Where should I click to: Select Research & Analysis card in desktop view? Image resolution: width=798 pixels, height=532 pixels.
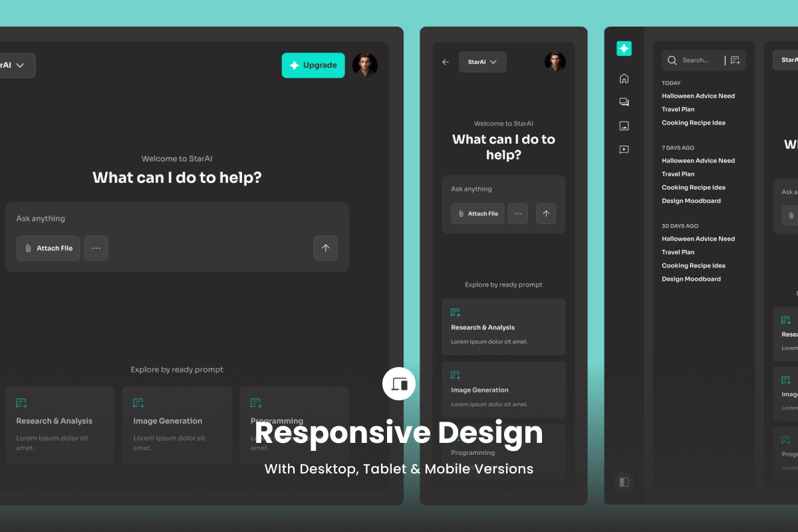(60, 425)
